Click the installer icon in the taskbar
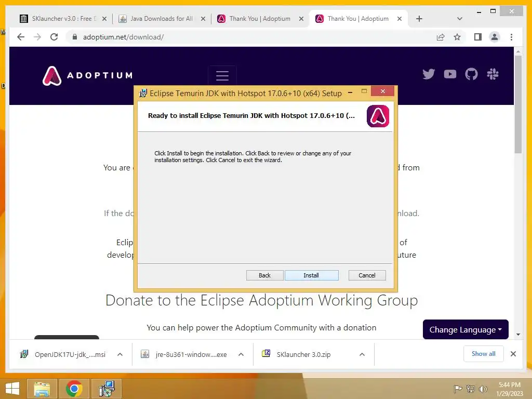532x399 pixels. [x=107, y=389]
